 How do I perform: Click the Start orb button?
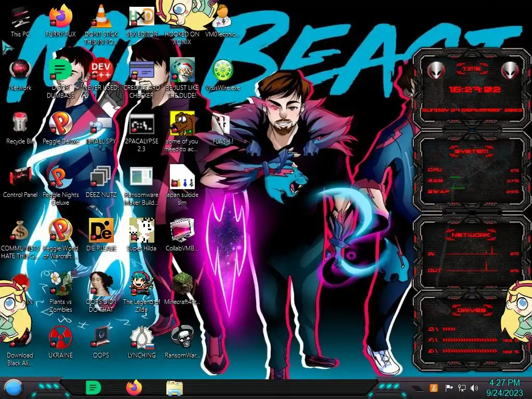pyautogui.click(x=14, y=389)
